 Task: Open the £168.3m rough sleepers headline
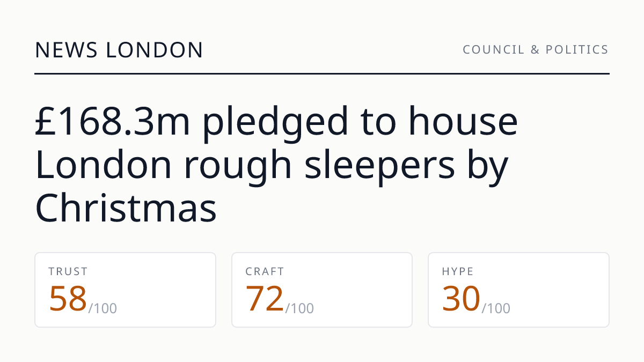coord(276,165)
